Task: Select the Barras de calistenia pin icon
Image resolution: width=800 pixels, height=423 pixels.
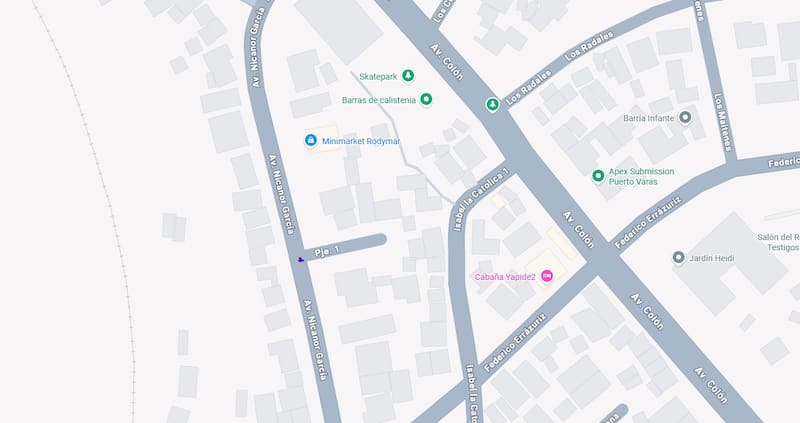Action: pyautogui.click(x=426, y=99)
